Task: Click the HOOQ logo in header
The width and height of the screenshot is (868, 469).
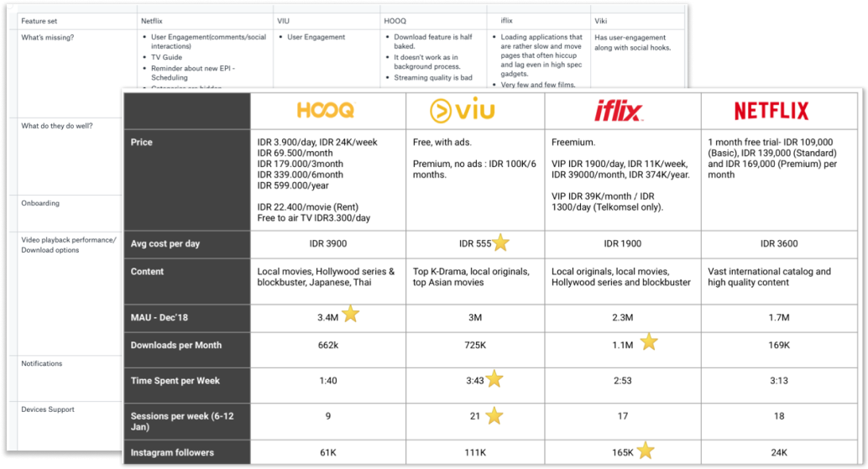Action: pos(326,110)
